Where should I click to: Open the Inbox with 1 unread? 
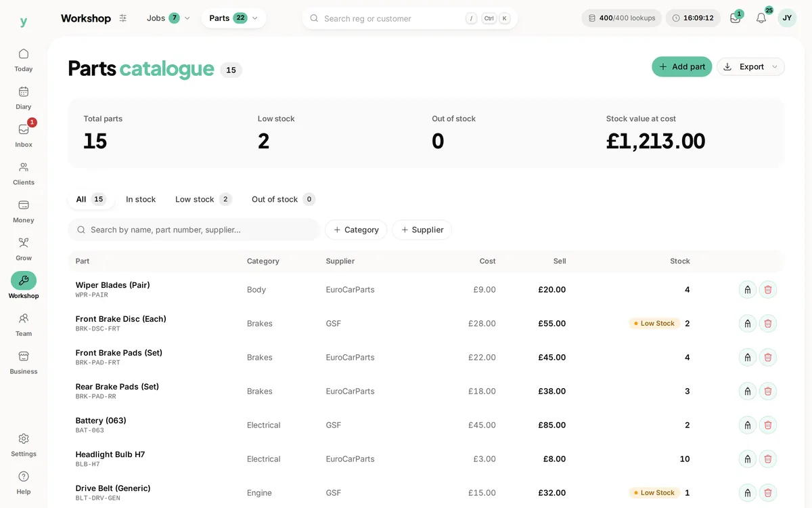pyautogui.click(x=24, y=135)
